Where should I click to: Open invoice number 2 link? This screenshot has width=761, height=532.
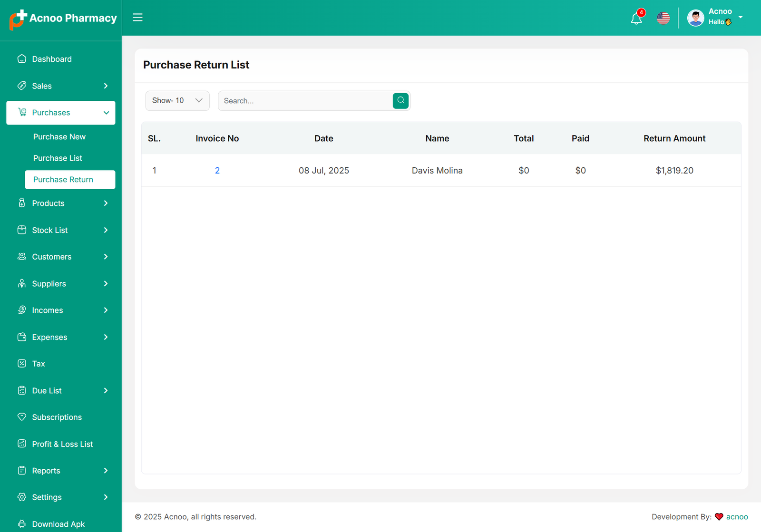(217, 171)
